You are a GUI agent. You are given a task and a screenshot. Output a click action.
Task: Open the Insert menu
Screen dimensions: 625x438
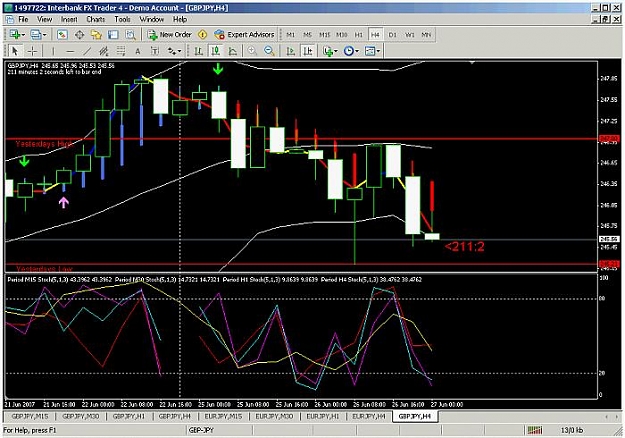pyautogui.click(x=69, y=19)
